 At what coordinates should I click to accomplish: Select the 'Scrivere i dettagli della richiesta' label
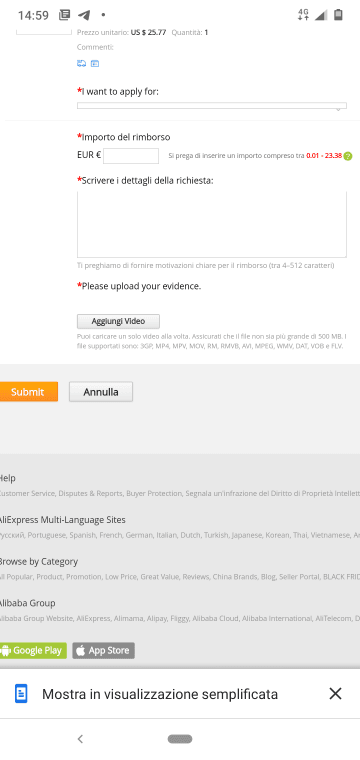pos(148,181)
